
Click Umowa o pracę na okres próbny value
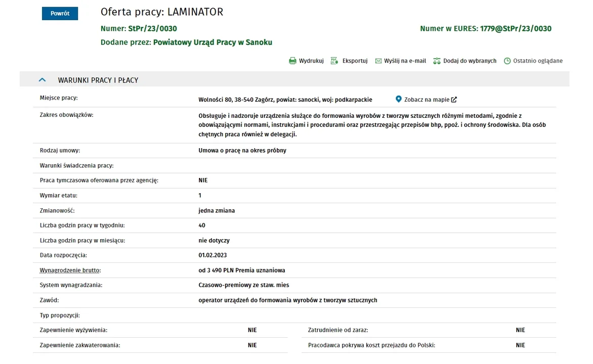(242, 151)
